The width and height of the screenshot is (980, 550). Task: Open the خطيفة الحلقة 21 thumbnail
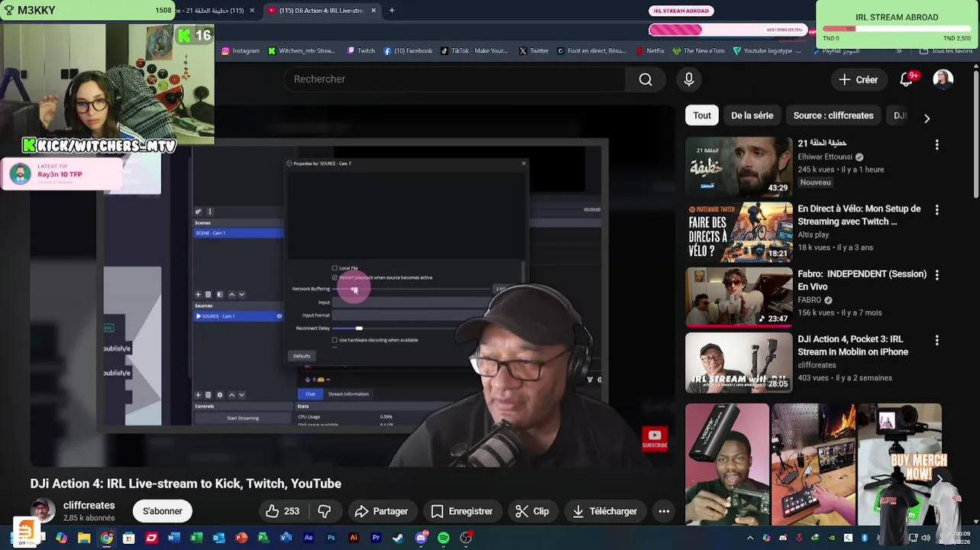(x=739, y=167)
